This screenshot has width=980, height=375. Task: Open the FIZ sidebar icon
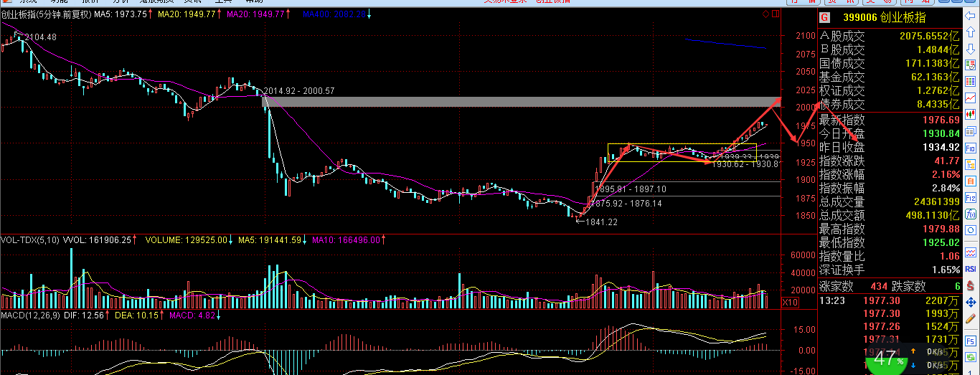pos(971,196)
